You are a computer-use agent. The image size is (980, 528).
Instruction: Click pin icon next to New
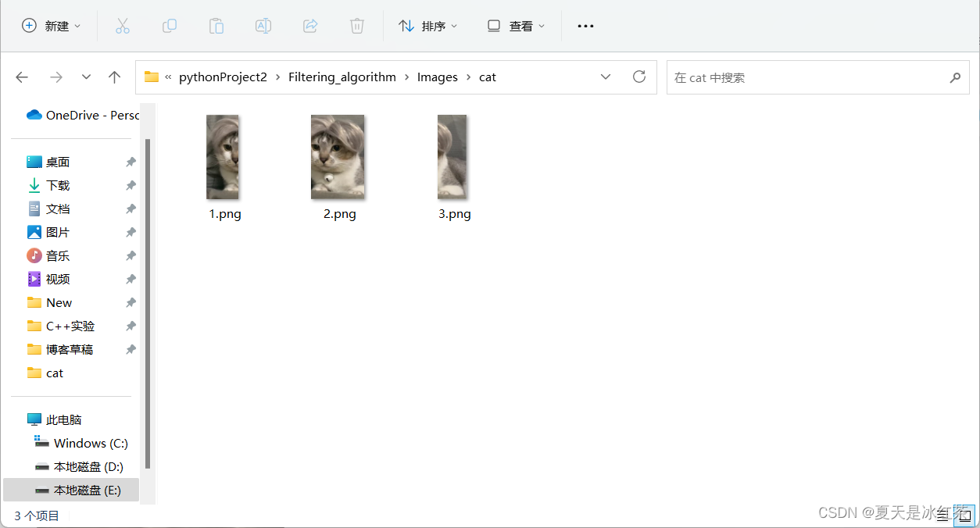pyautogui.click(x=131, y=302)
